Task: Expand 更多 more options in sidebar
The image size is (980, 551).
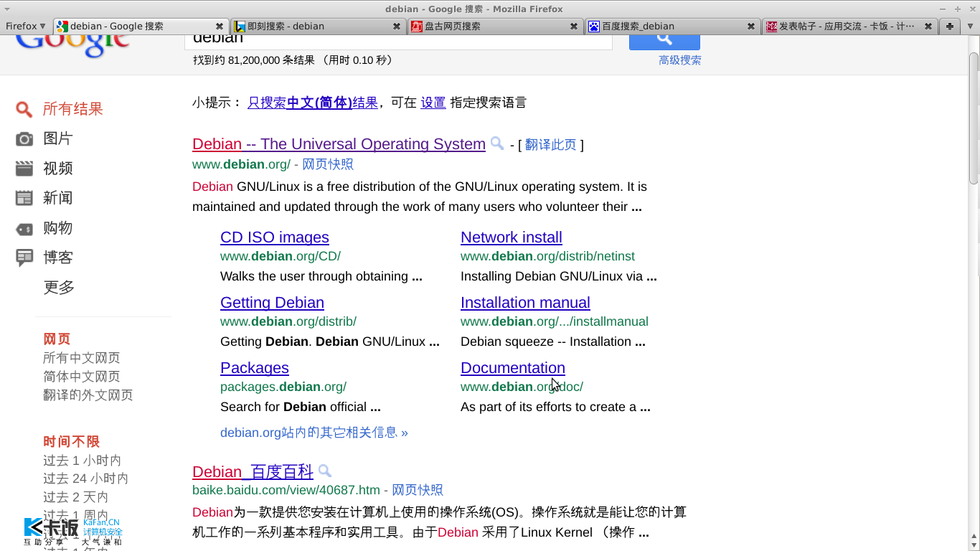Action: (x=59, y=287)
